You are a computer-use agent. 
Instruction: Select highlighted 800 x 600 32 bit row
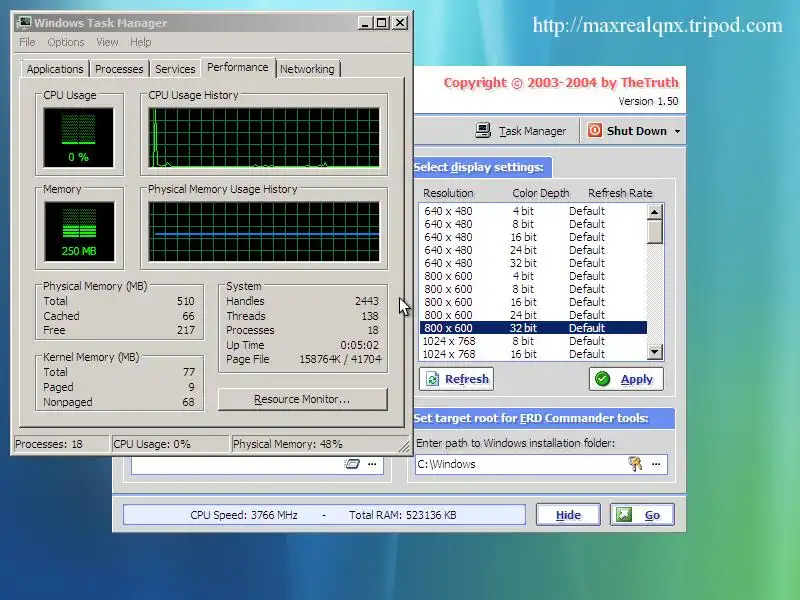point(533,328)
